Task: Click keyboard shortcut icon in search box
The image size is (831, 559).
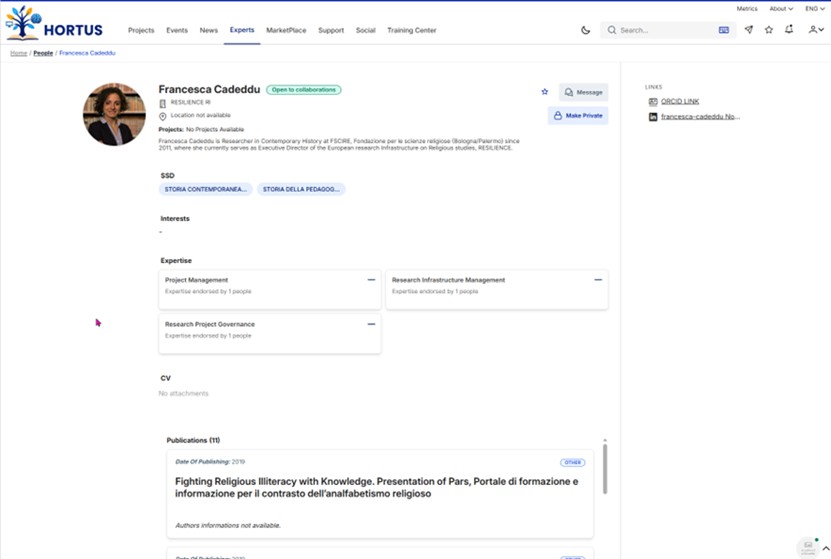Action: click(x=723, y=30)
